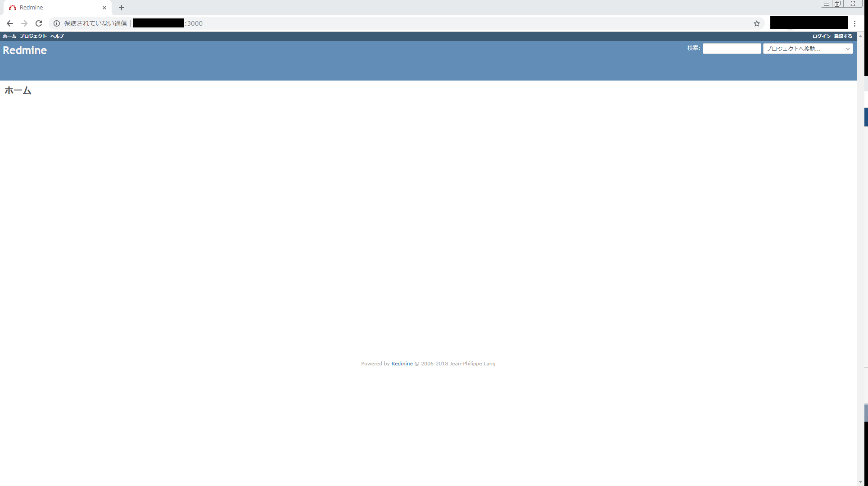Click the browser address bar
This screenshot has height=486, width=868.
click(x=405, y=23)
